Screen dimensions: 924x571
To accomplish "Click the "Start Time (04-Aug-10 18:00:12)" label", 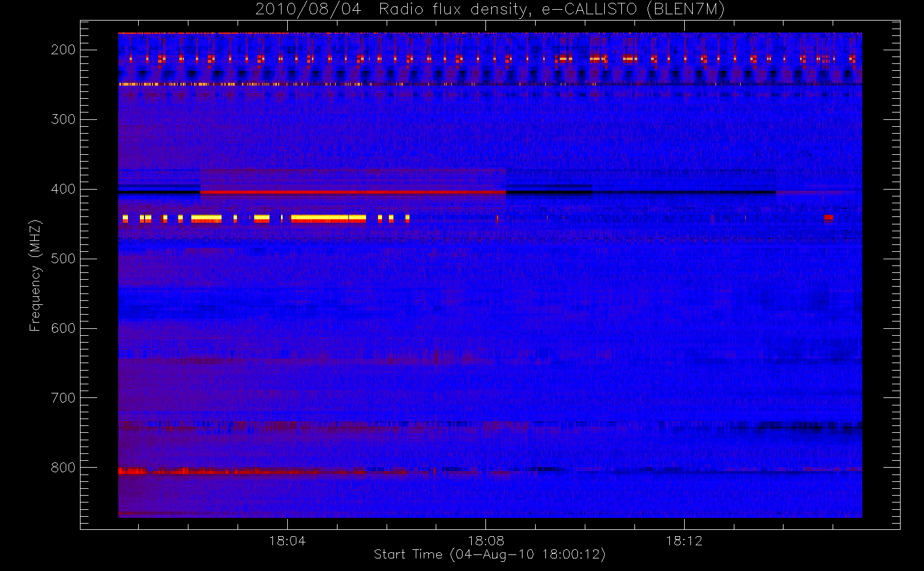I will tap(489, 554).
